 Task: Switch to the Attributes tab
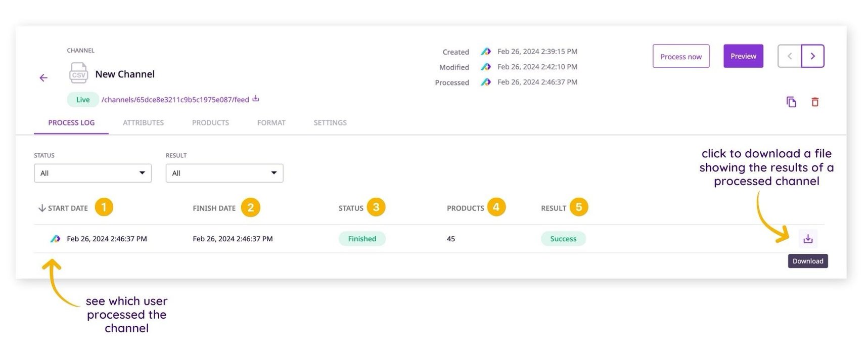click(143, 123)
